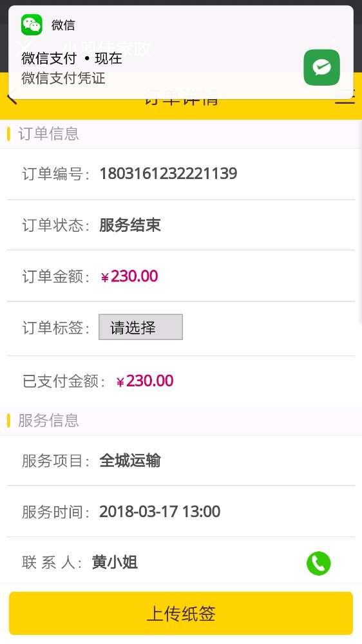Select order number 1803161232221139
This screenshot has height=644, width=362.
pos(169,174)
